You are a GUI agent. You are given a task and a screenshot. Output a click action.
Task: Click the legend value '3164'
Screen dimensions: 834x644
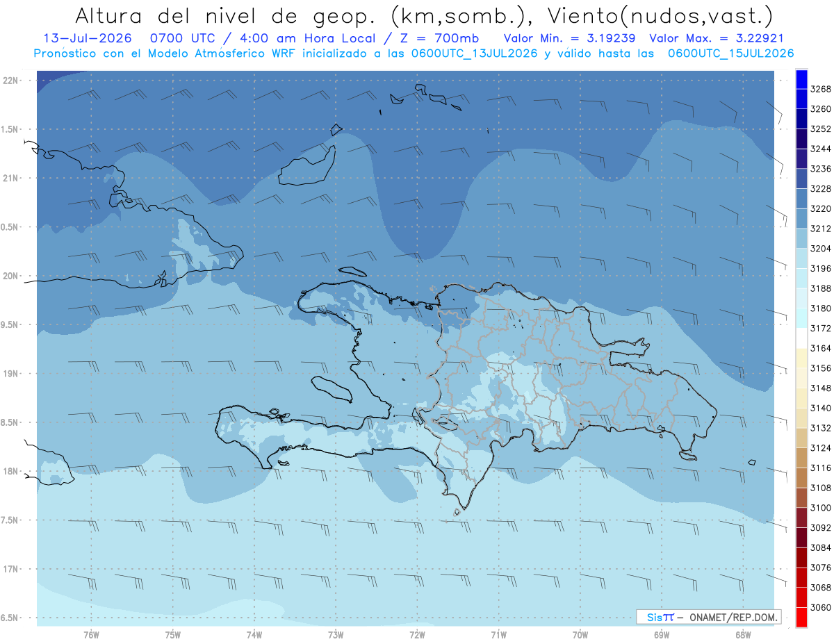point(820,348)
